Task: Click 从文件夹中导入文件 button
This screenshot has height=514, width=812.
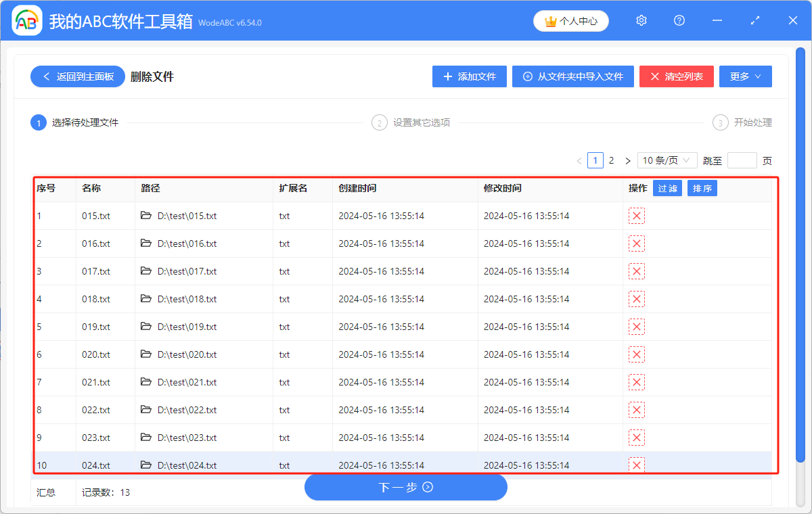Action: click(x=572, y=76)
